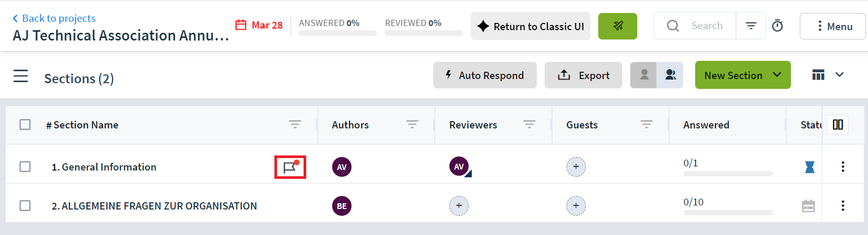Switch to the multi-user view toggle
This screenshot has width=868, height=235.
pyautogui.click(x=670, y=75)
